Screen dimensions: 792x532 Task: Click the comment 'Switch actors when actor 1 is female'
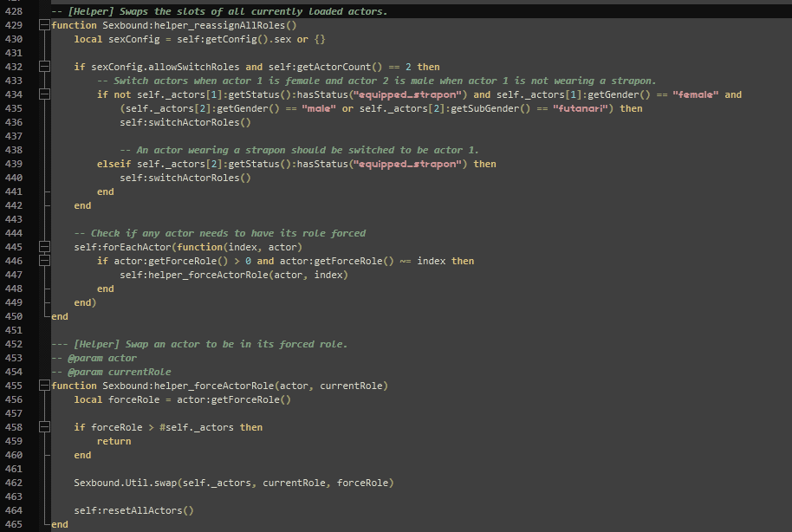point(216,81)
